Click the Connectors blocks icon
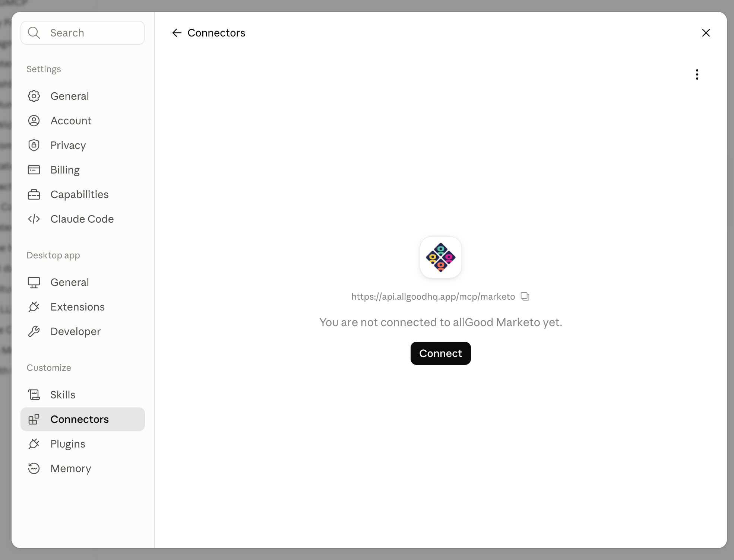 pos(34,419)
